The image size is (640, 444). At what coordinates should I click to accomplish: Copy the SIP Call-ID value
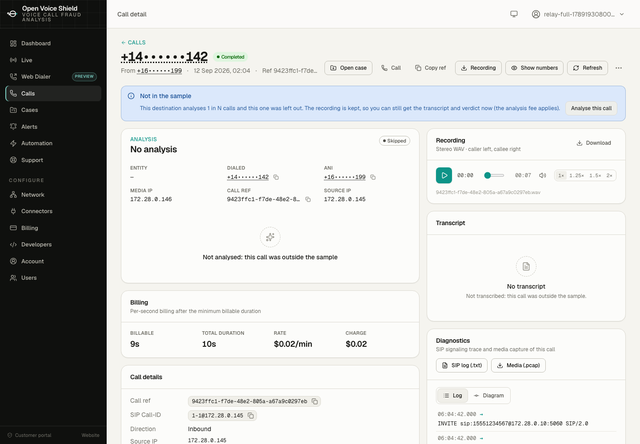point(251,415)
